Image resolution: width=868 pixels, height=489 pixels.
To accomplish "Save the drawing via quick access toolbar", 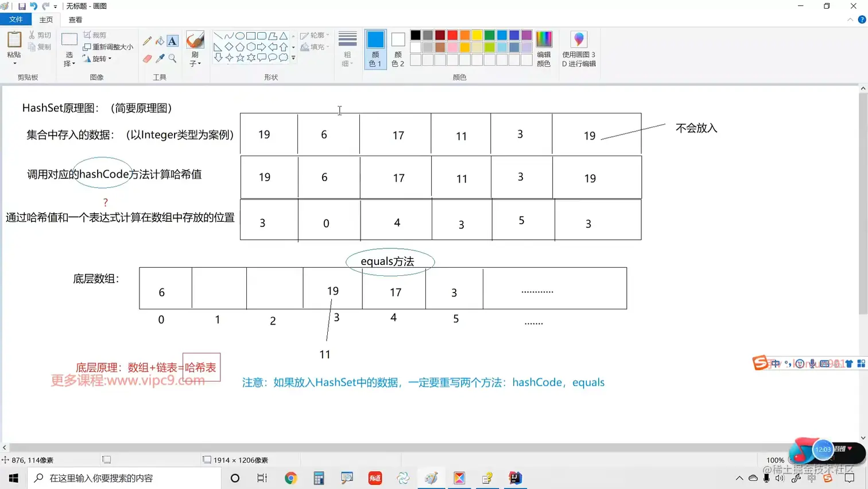I will click(x=22, y=6).
